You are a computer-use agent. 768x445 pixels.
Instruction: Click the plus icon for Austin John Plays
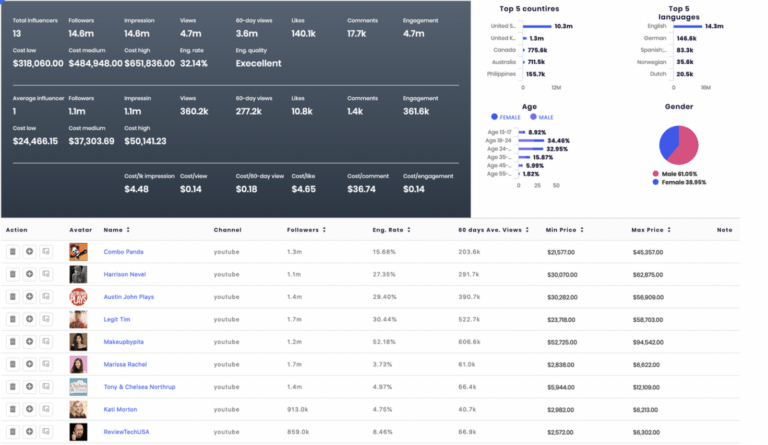tap(29, 297)
